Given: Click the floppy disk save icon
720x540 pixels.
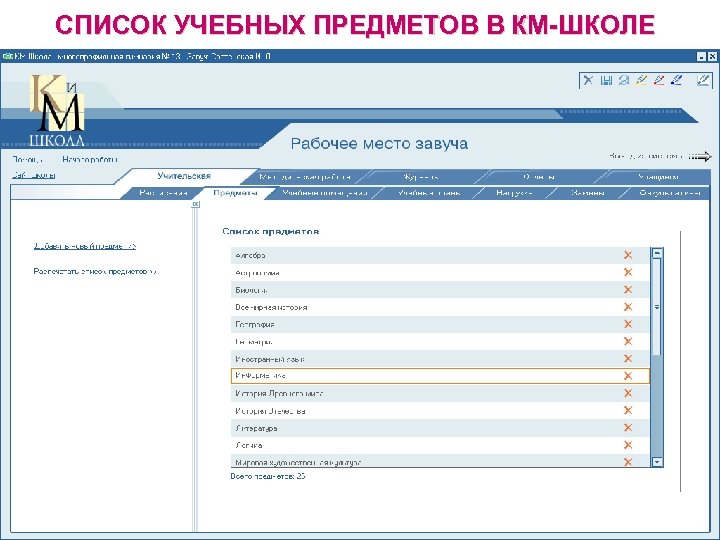Looking at the screenshot, I should [x=606, y=80].
